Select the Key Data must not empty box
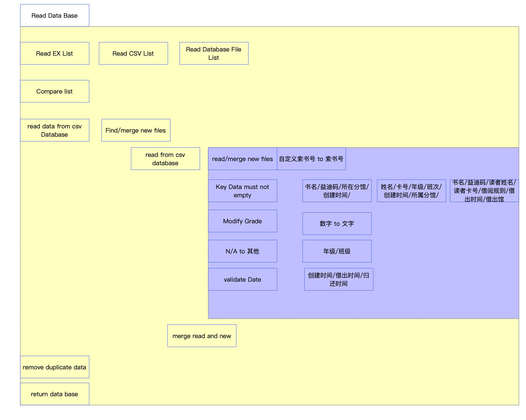This screenshot has height=420, width=526. click(x=243, y=191)
